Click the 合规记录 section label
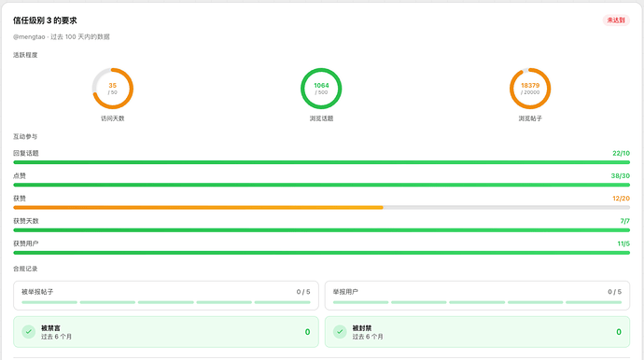Viewport: 644px width, 360px height. tap(25, 269)
